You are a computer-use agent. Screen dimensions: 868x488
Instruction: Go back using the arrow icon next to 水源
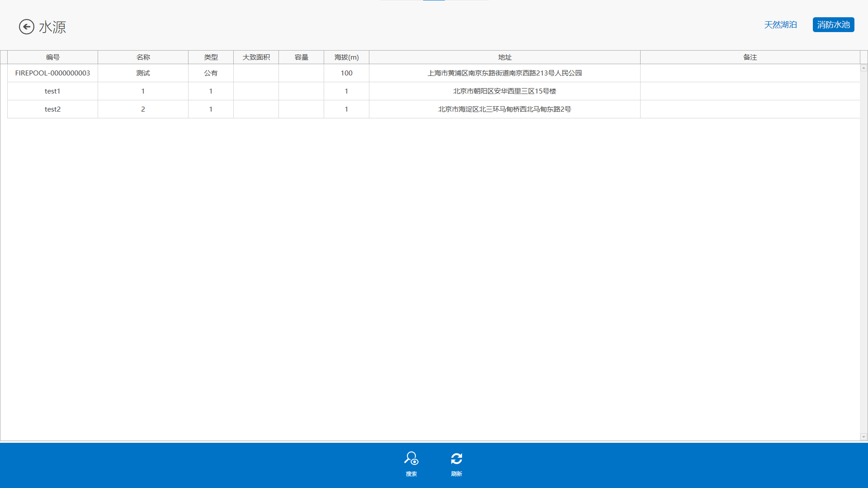(x=27, y=27)
